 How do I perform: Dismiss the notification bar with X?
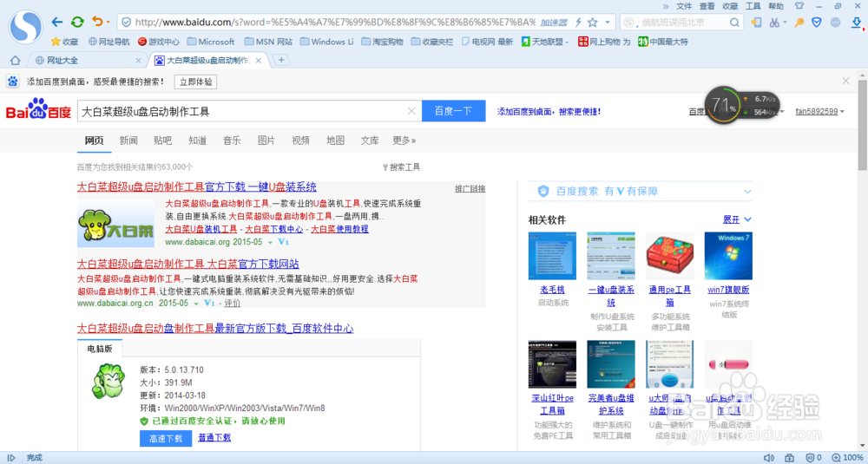tap(845, 81)
